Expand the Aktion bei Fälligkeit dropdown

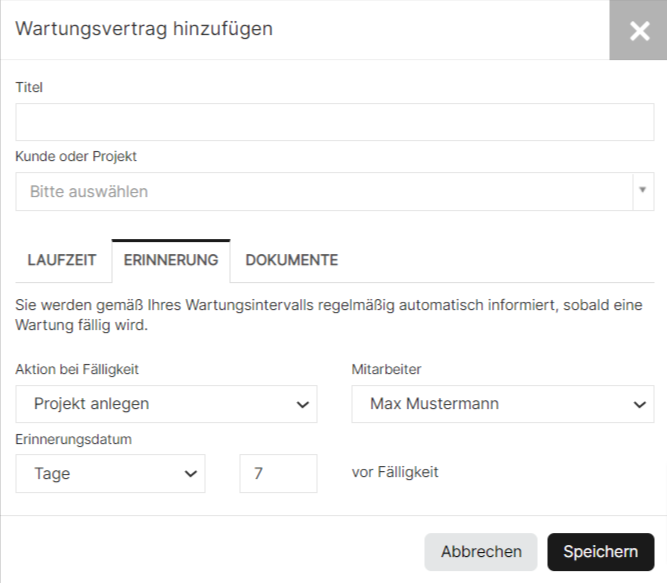pyautogui.click(x=166, y=404)
